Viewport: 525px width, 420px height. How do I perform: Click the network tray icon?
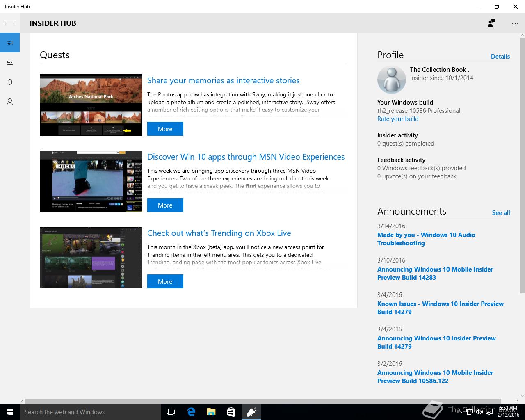pos(470,412)
